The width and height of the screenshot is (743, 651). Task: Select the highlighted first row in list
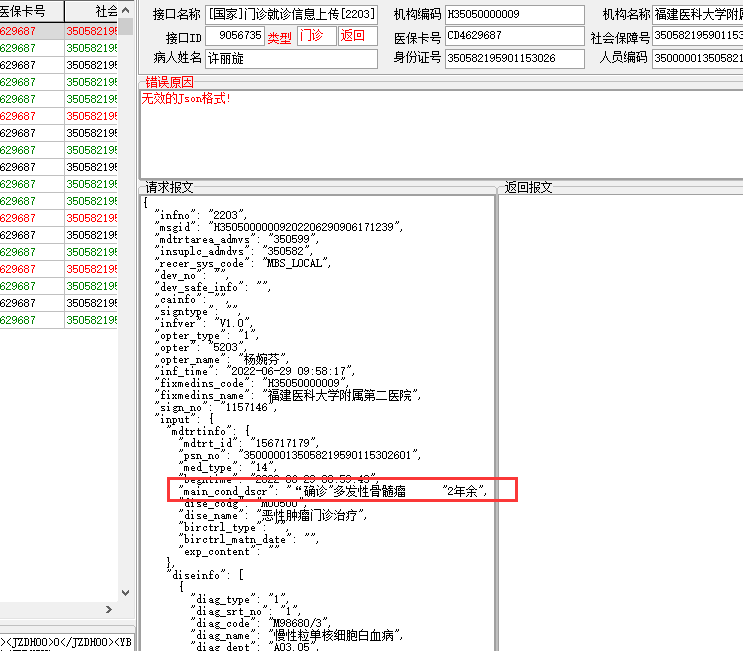(59, 31)
